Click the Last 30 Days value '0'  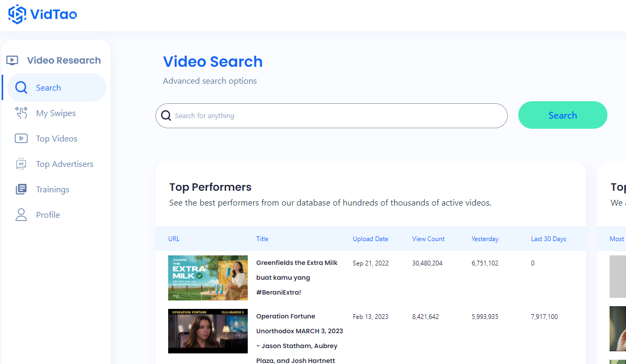tap(533, 263)
